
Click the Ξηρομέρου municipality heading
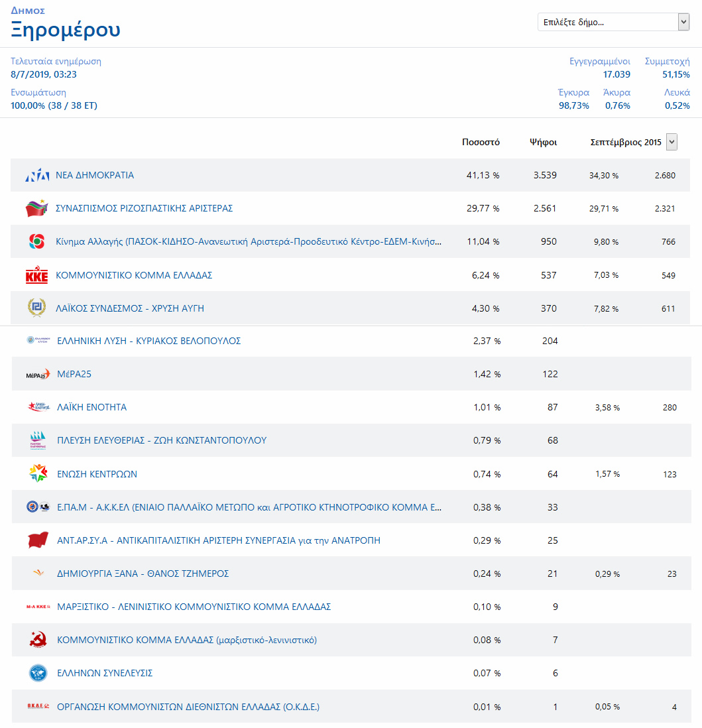[66, 30]
